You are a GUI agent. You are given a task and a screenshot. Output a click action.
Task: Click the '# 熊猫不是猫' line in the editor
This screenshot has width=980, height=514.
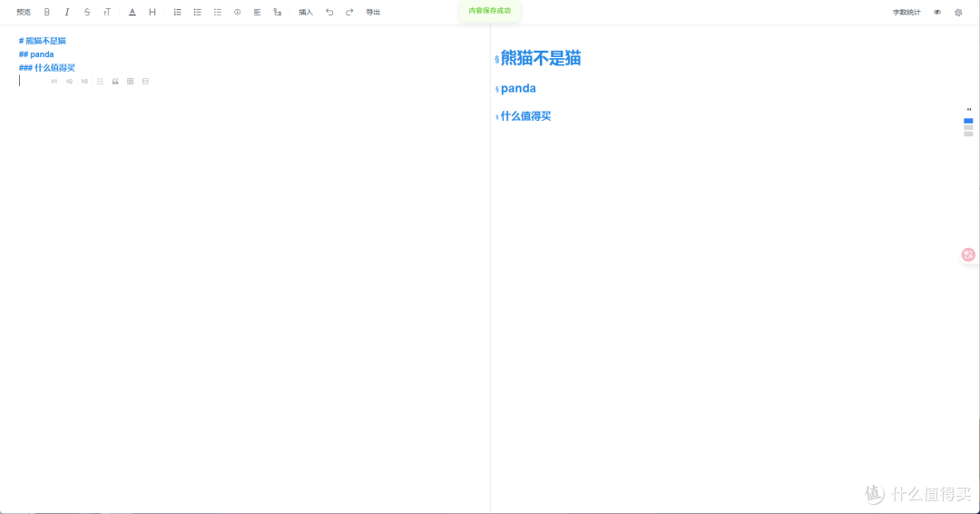(x=43, y=41)
